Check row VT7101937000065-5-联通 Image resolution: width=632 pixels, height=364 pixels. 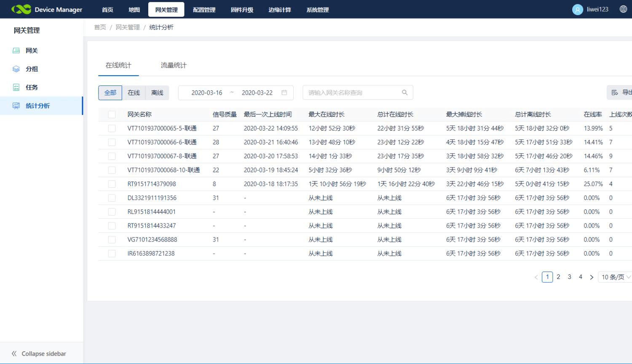click(112, 128)
